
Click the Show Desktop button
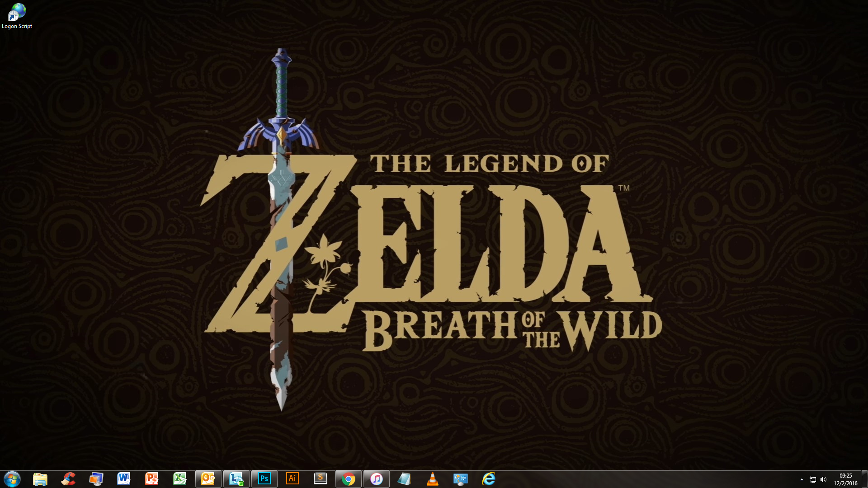[864, 479]
